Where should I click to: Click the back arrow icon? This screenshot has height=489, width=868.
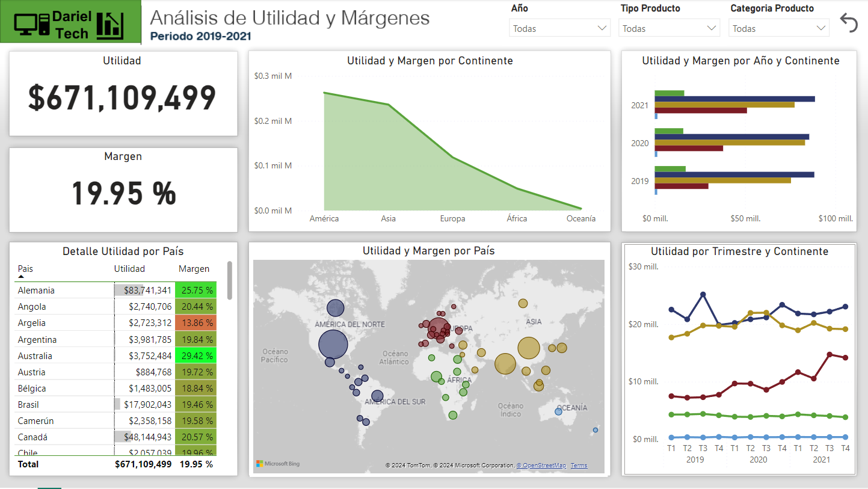pyautogui.click(x=849, y=23)
